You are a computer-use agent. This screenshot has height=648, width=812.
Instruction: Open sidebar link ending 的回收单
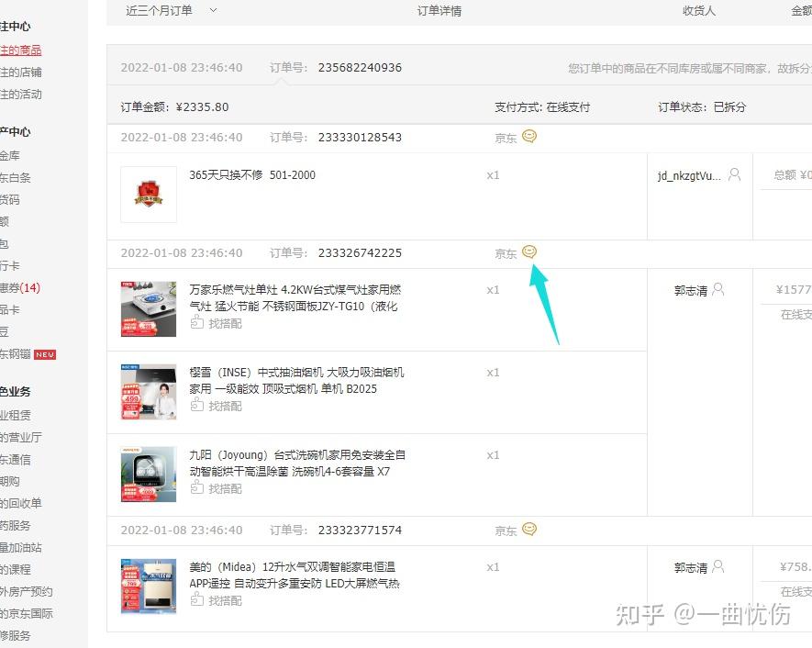21,503
